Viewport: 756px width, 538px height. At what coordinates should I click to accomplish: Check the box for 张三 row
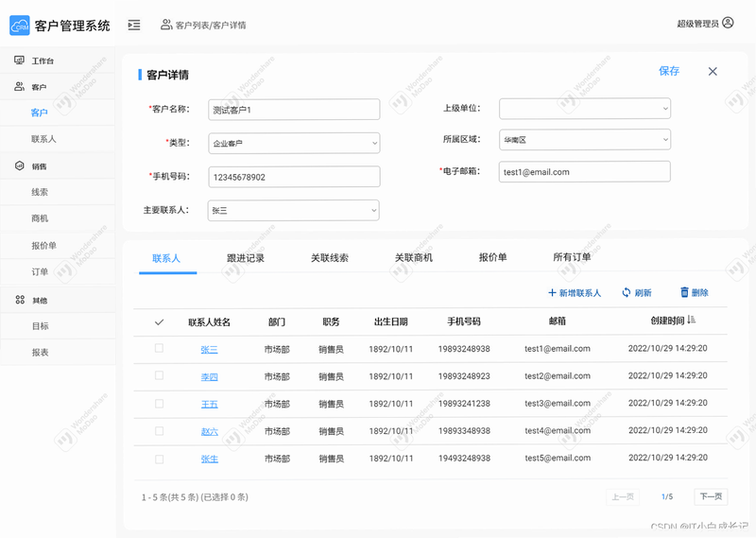(159, 348)
